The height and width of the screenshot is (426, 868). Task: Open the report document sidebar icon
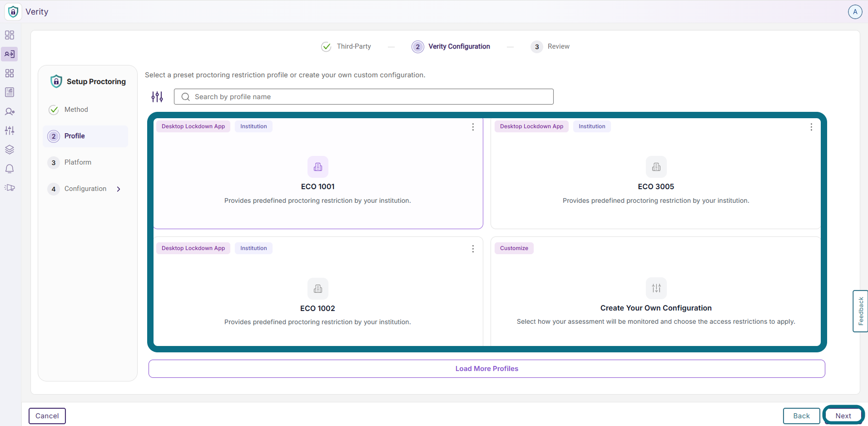pyautogui.click(x=10, y=92)
